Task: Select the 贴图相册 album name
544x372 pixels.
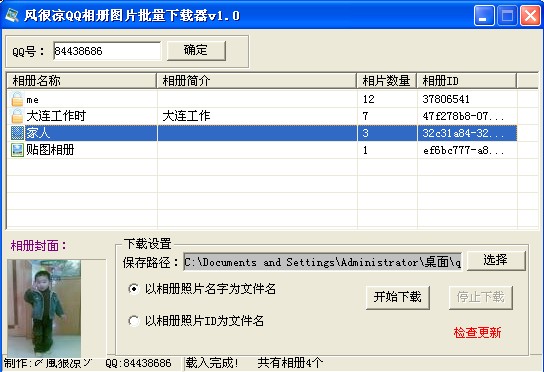Action: coord(50,150)
